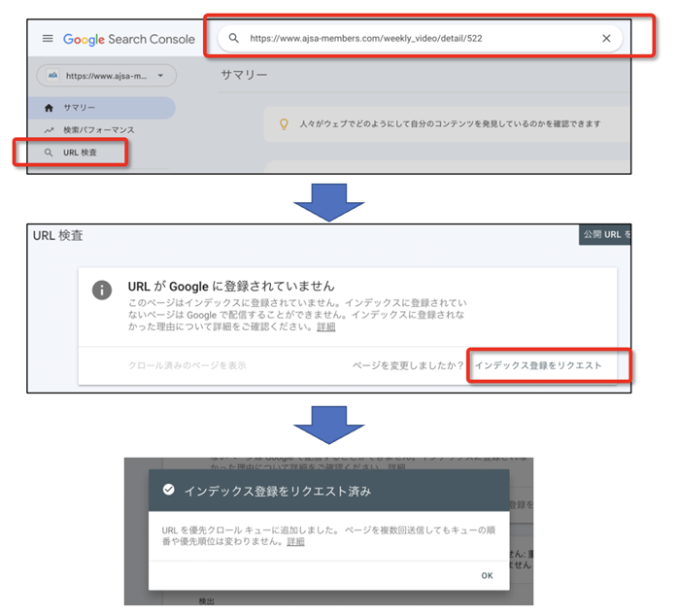Open the 詳細 link in the crawl queue dialog
This screenshot has width=679, height=616.
295,542
